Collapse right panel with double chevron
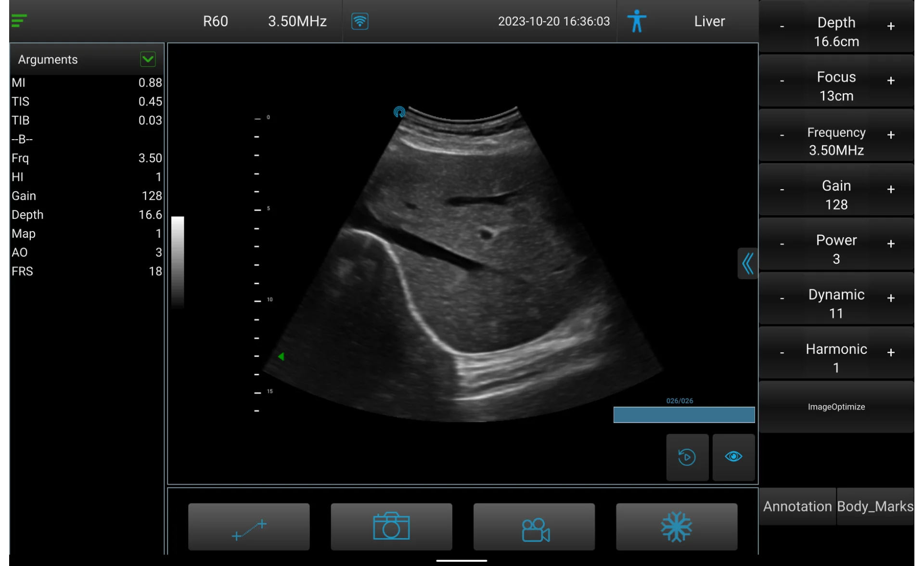 click(x=747, y=263)
